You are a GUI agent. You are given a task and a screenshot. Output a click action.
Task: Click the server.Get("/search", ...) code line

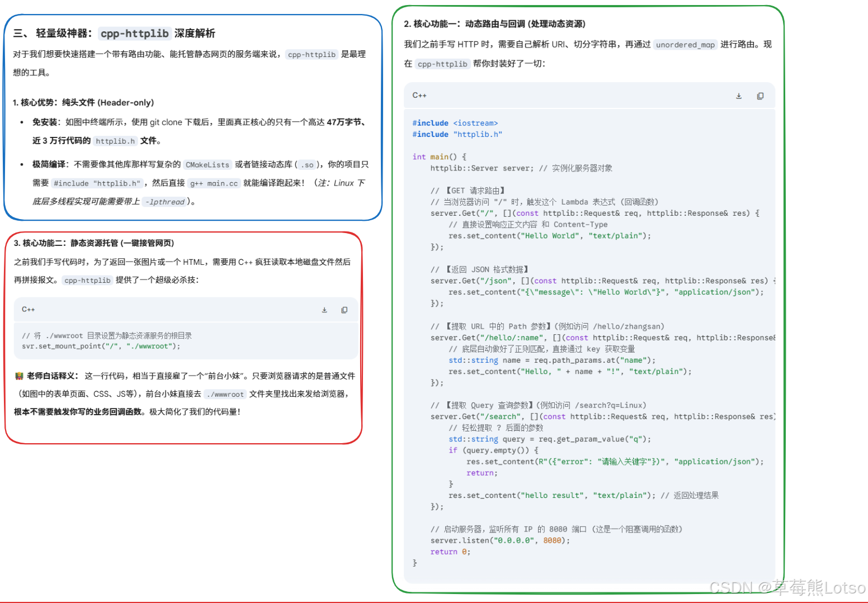[x=603, y=417]
